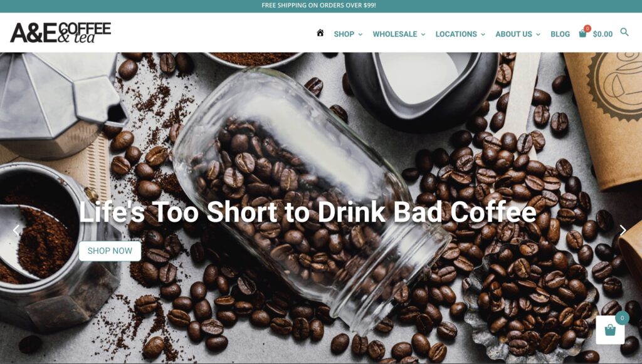Viewport: 642px width, 364px height.
Task: Expand the About Us dropdown chevron
Action: tap(538, 34)
